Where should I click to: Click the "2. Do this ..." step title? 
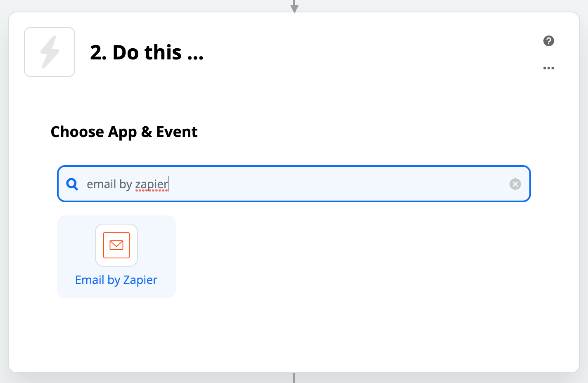point(147,52)
